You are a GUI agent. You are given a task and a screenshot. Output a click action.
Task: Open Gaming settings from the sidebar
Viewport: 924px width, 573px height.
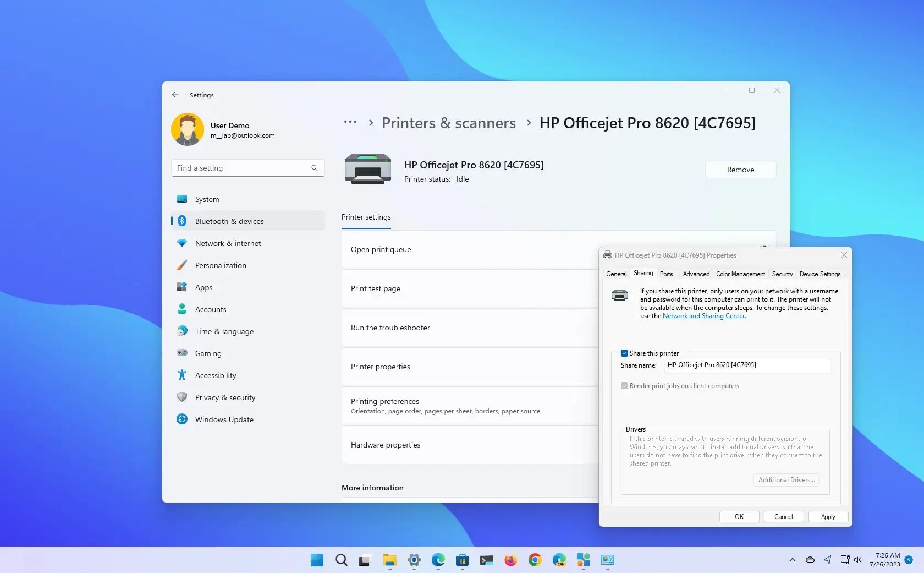coord(207,353)
